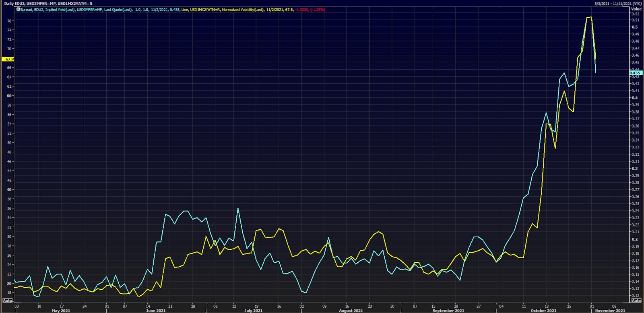The height and width of the screenshot is (313, 644).
Task: Click the 40 label on the left axis
Action: (x=9, y=189)
